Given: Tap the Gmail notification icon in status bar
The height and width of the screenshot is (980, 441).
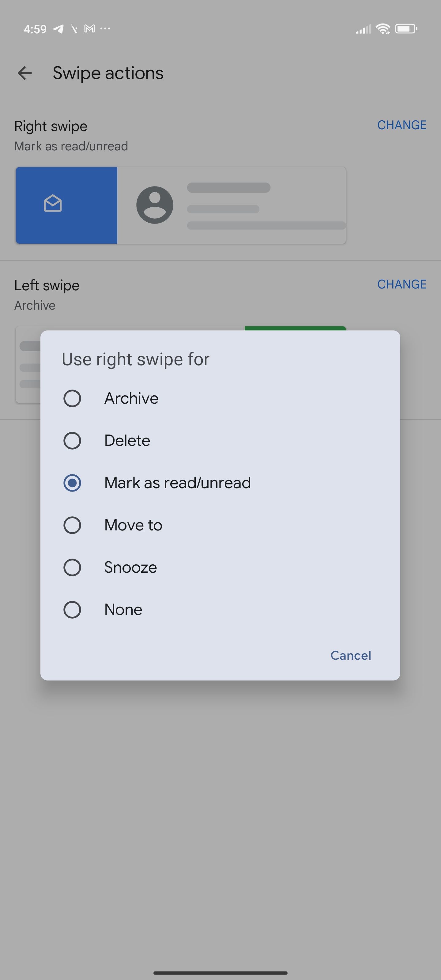Looking at the screenshot, I should pos(89,28).
